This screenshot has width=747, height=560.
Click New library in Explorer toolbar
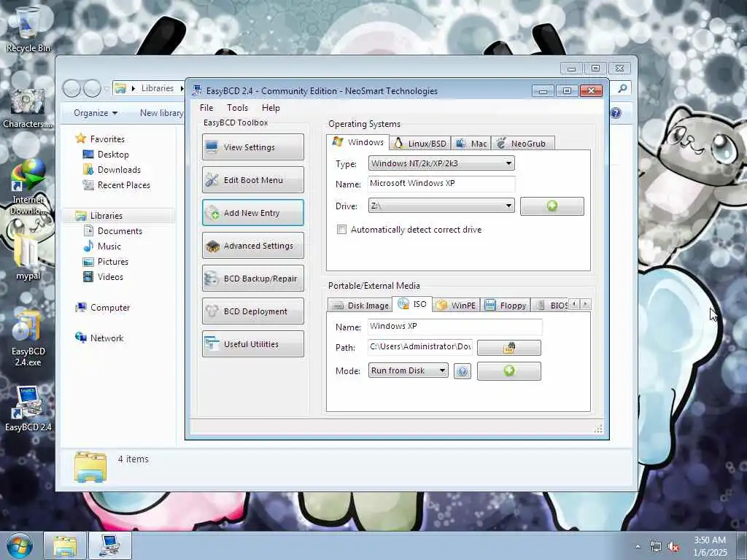(x=161, y=113)
